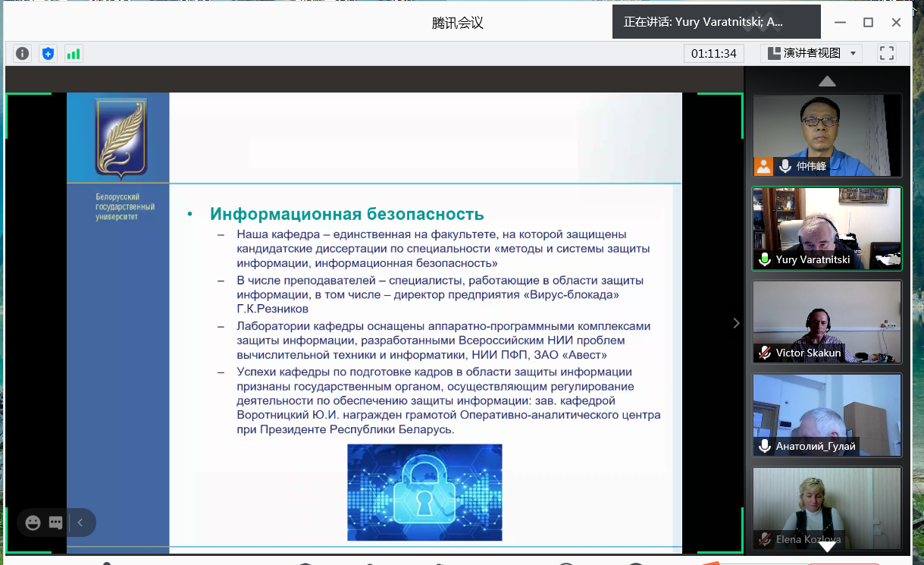Enter full screen mode

(x=886, y=53)
